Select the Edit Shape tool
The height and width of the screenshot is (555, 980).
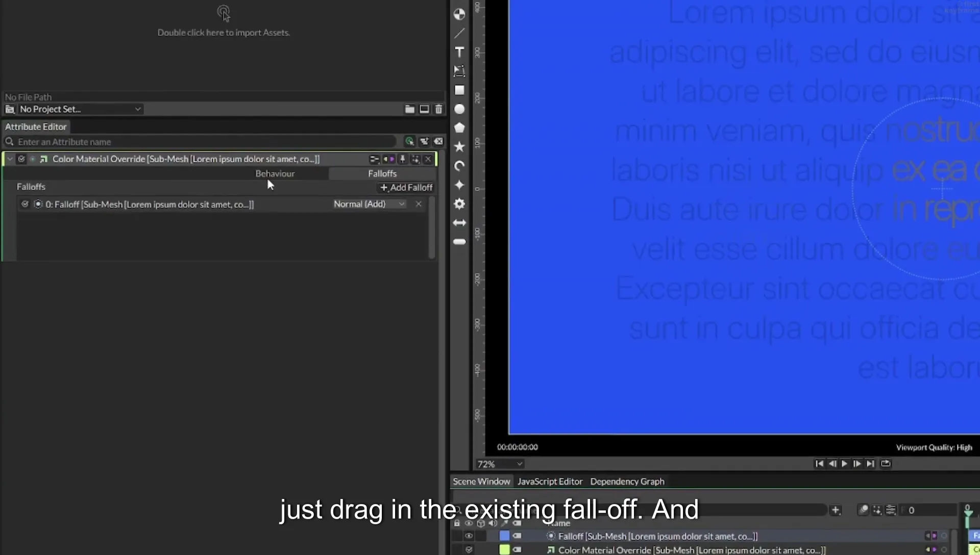[x=459, y=71]
